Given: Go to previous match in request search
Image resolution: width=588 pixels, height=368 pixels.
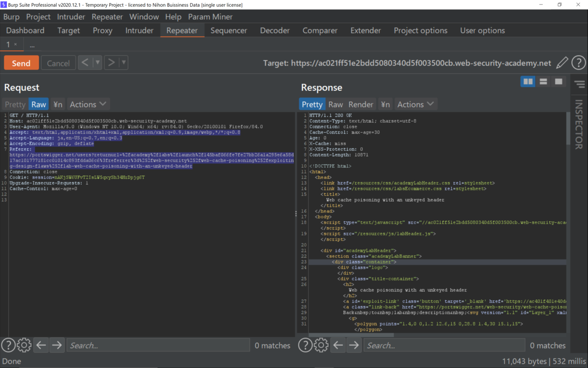Looking at the screenshot, I should click(x=41, y=345).
